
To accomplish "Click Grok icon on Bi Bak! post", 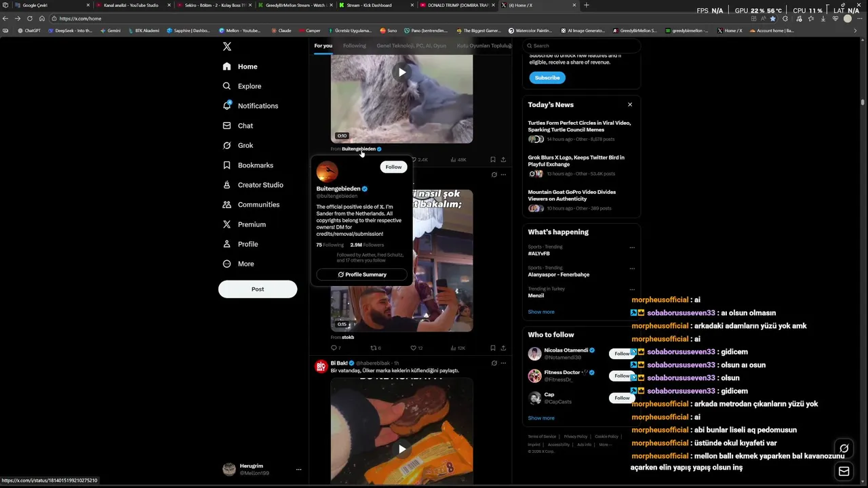I will [x=494, y=363].
